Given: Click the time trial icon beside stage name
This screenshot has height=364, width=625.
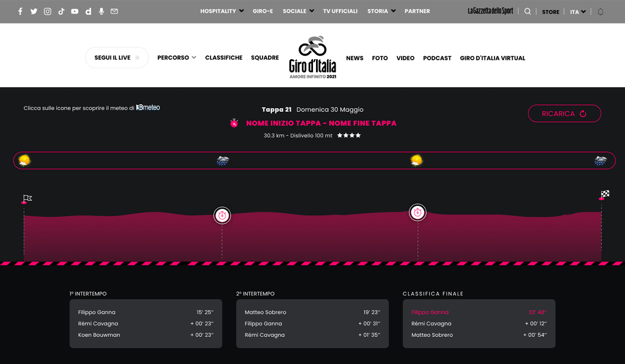Looking at the screenshot, I should [x=234, y=123].
